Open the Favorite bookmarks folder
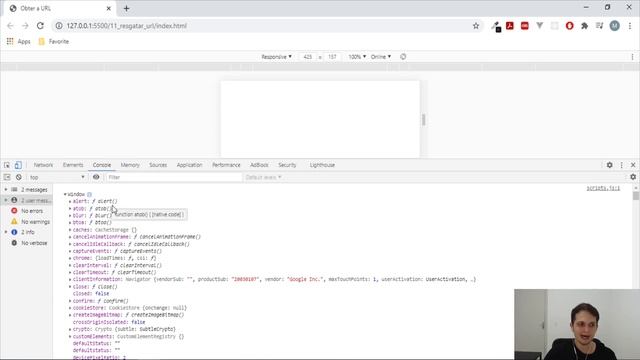Viewport: 640px width, 360px height. click(53, 41)
